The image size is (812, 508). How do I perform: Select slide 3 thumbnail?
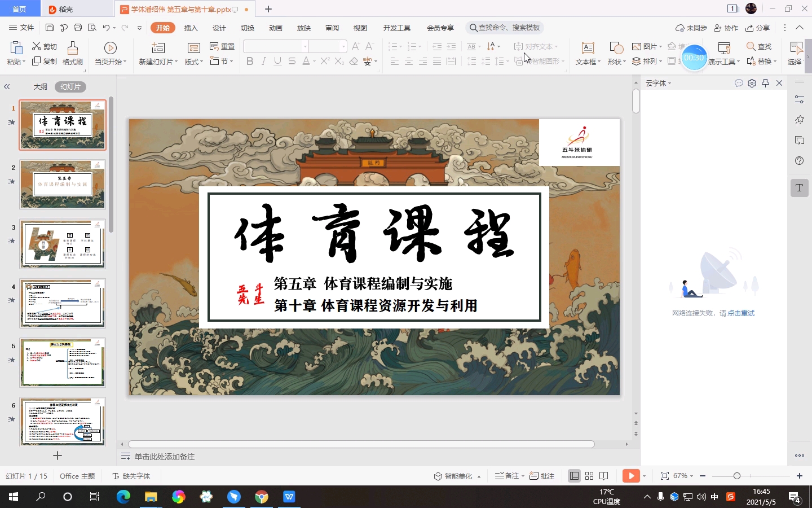click(x=63, y=244)
